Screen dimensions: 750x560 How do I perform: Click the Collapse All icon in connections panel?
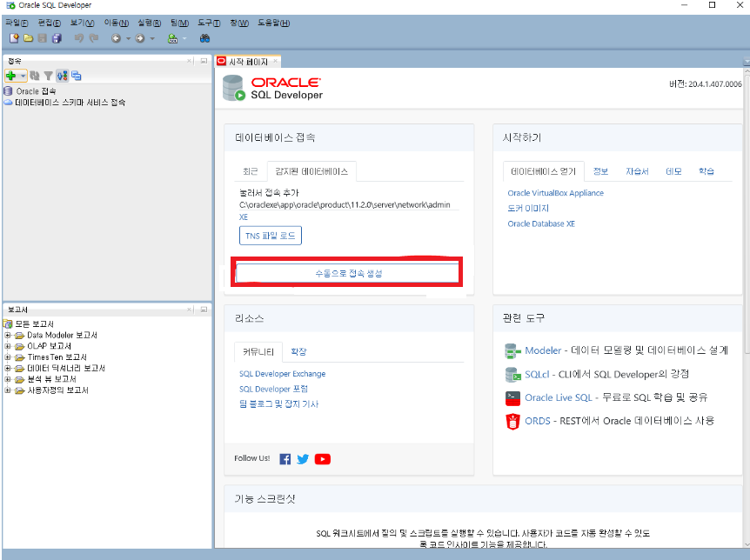[x=76, y=76]
